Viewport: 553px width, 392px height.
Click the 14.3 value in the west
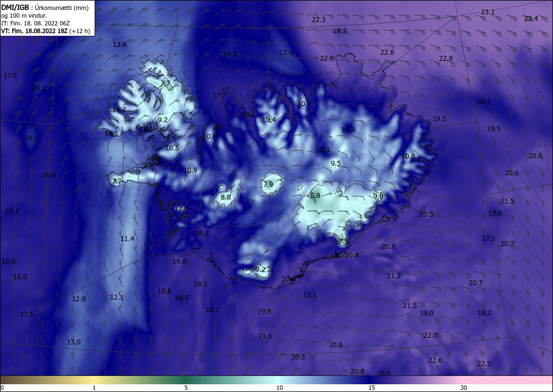(39, 88)
